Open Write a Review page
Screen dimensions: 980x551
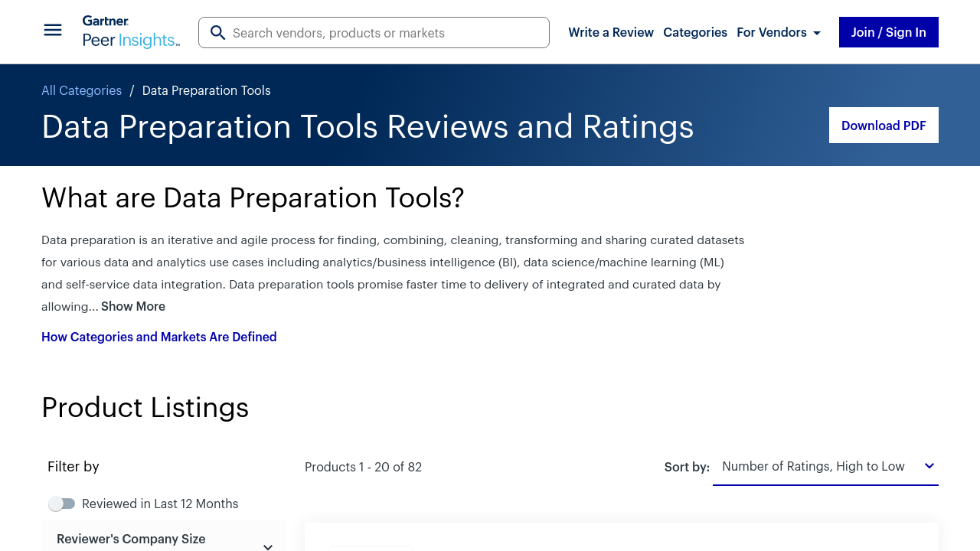point(611,32)
